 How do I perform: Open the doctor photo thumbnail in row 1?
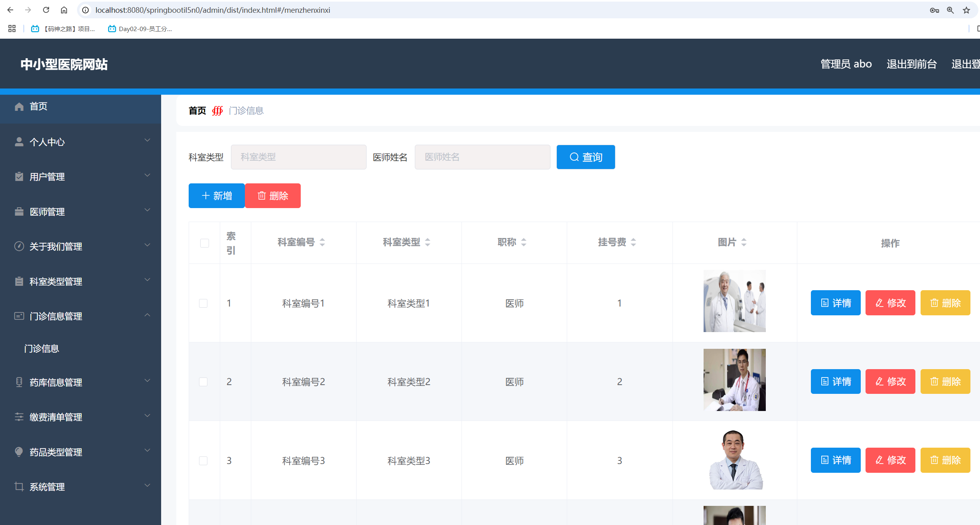[x=734, y=301]
